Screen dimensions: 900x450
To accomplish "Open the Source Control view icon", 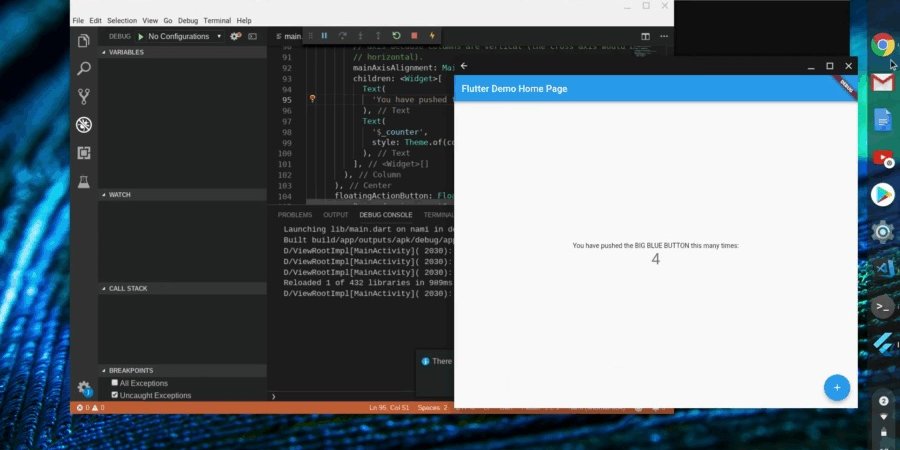I will tap(84, 96).
